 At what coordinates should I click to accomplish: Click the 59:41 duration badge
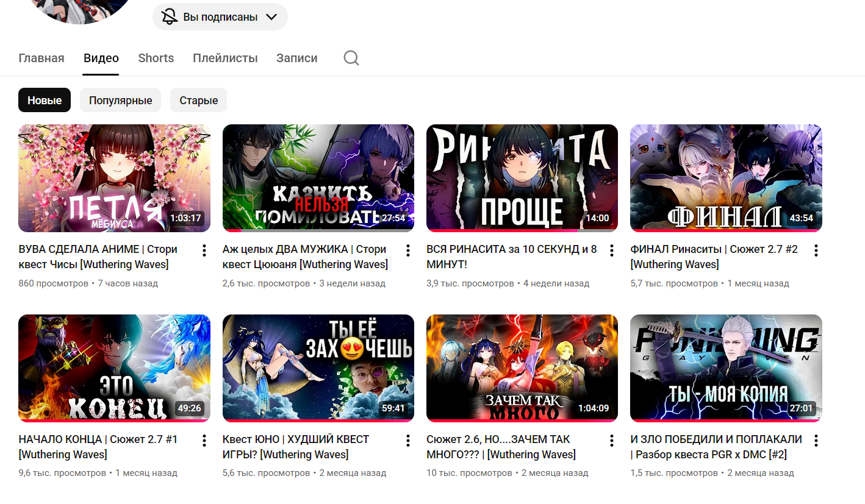[393, 408]
